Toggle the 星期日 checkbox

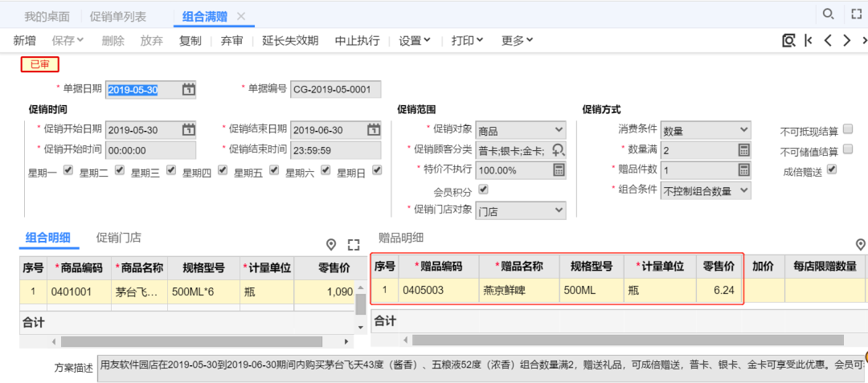pyautogui.click(x=377, y=170)
